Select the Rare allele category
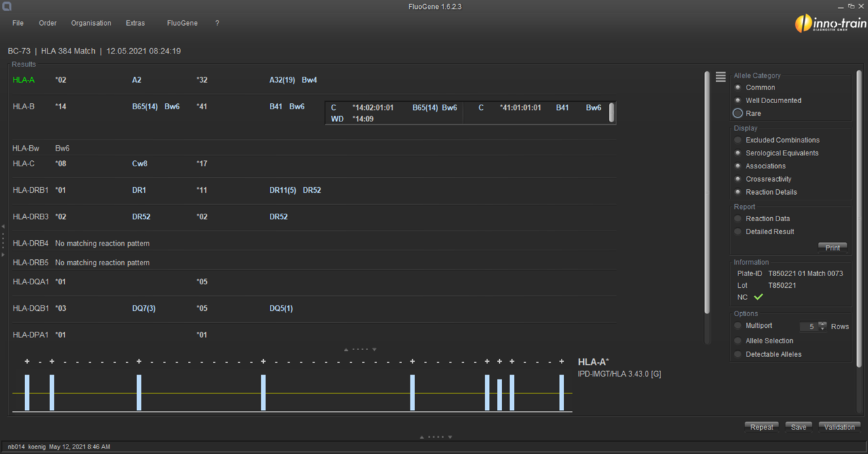This screenshot has width=868, height=454. pyautogui.click(x=738, y=113)
